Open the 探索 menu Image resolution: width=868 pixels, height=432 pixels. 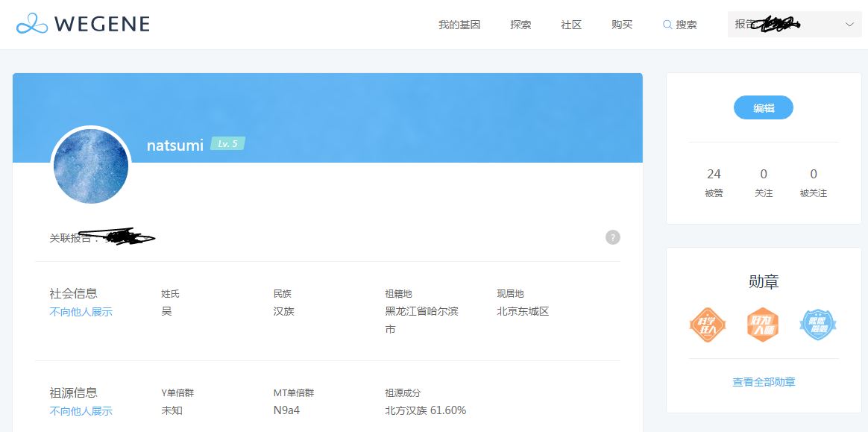(x=521, y=25)
